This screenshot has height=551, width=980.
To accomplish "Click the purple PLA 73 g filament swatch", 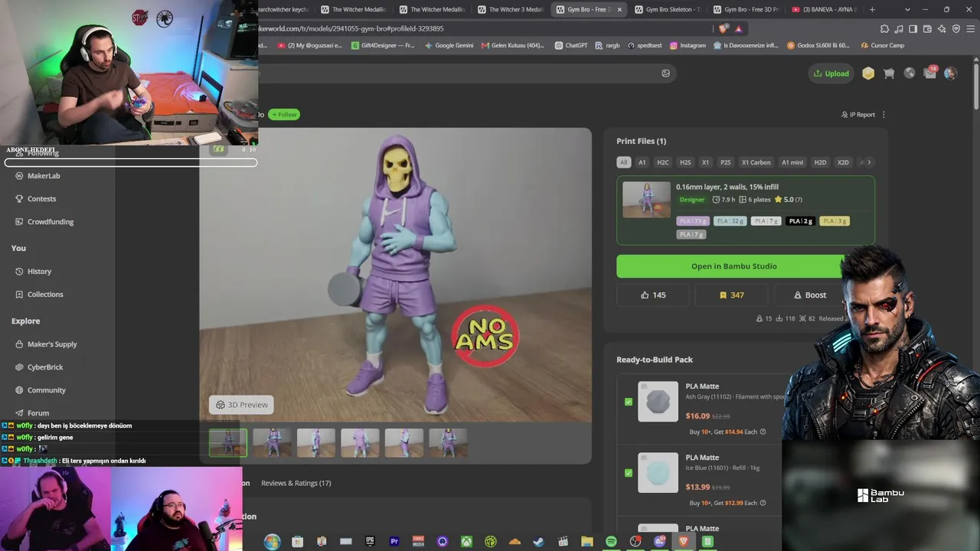I will point(693,221).
